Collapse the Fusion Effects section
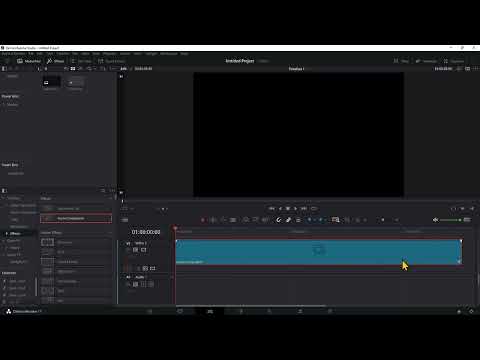This screenshot has height=360, width=480. coord(110,233)
